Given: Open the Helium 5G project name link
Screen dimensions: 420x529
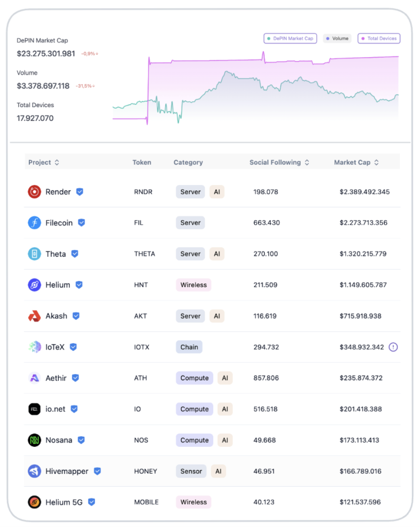Looking at the screenshot, I should [64, 502].
